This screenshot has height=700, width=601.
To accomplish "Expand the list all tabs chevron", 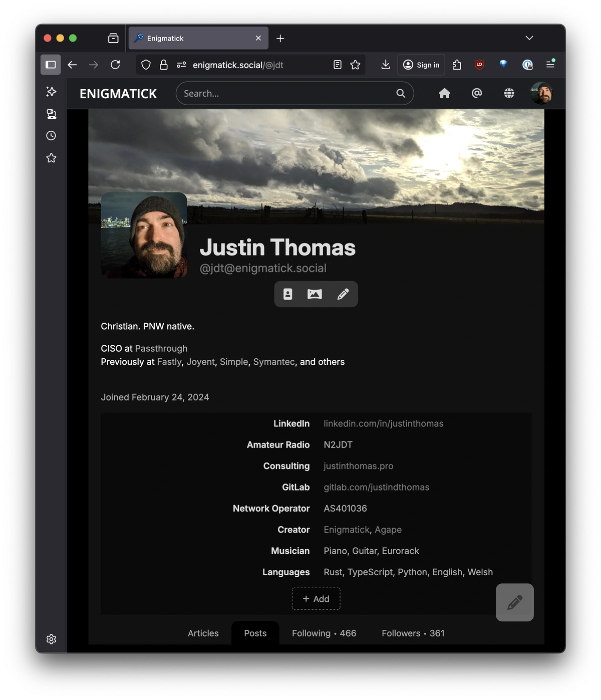I will 529,38.
